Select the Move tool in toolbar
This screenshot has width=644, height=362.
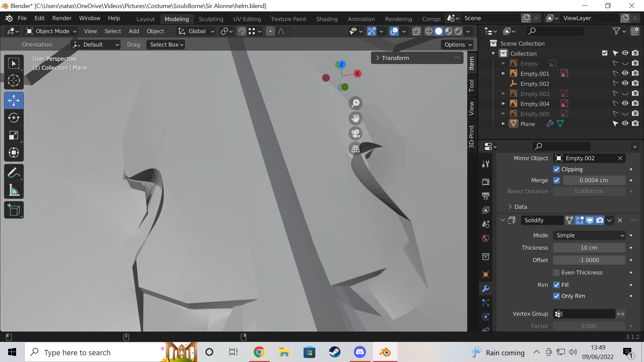click(x=14, y=101)
